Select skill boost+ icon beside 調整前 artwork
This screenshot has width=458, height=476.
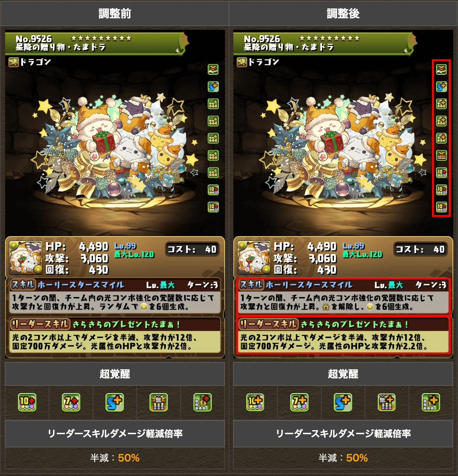pos(213,87)
